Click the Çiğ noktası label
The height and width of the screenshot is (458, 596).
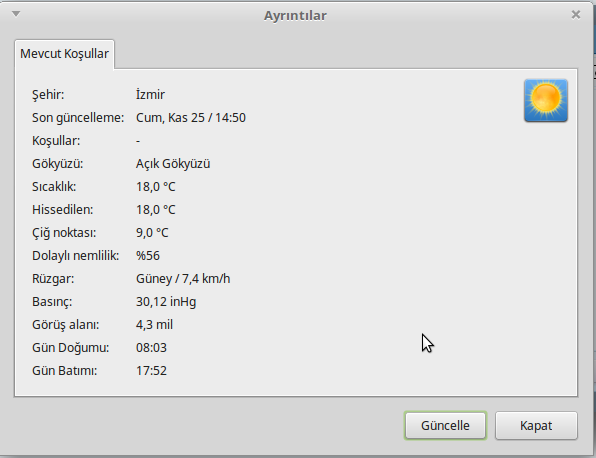coord(64,233)
